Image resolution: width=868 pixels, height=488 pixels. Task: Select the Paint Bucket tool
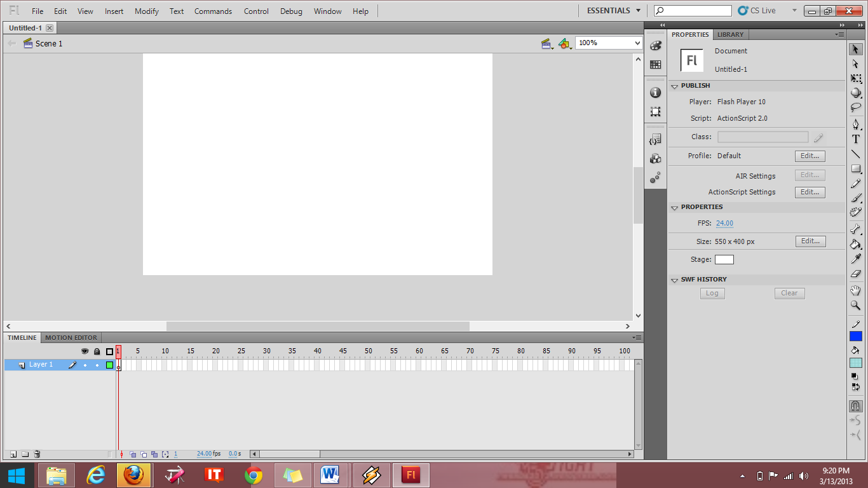pyautogui.click(x=856, y=244)
